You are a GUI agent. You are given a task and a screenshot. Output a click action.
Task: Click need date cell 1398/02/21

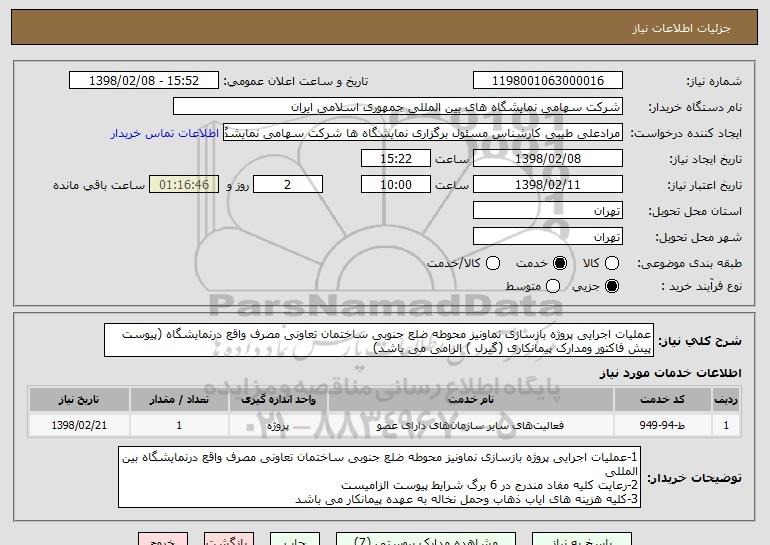coord(79,425)
